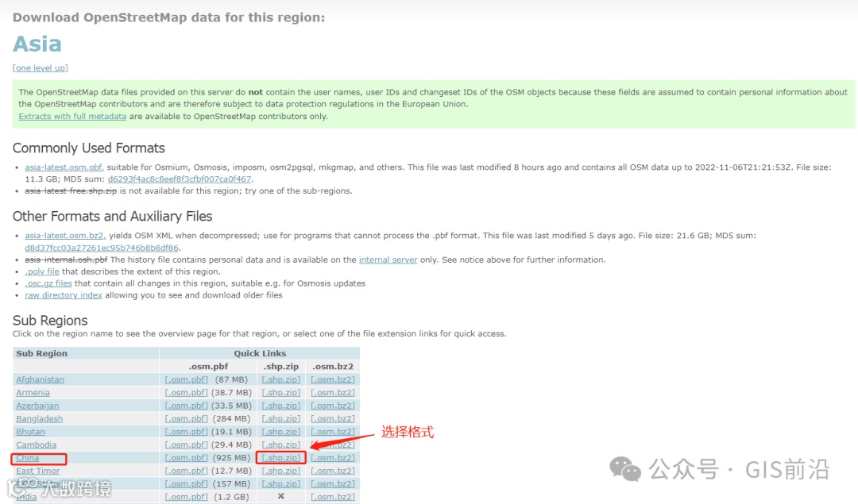
Task: Download Bhutan .osm.pbf file
Action: point(187,432)
